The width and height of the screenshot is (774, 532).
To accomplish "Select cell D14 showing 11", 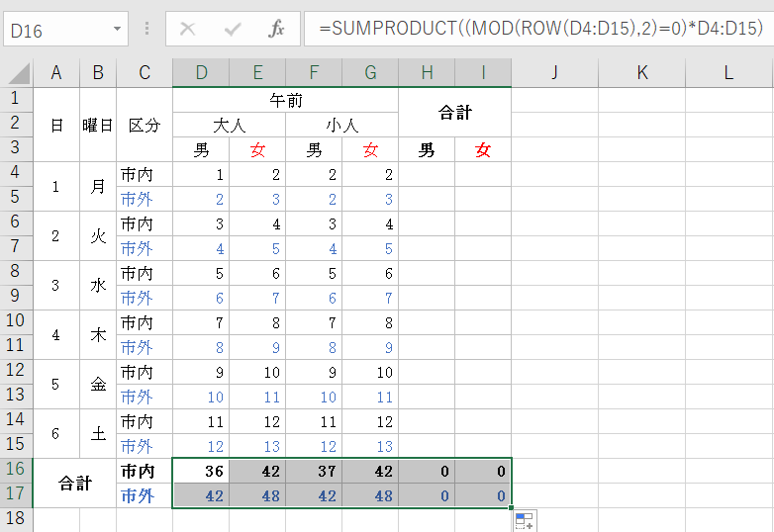I will tap(201, 421).
